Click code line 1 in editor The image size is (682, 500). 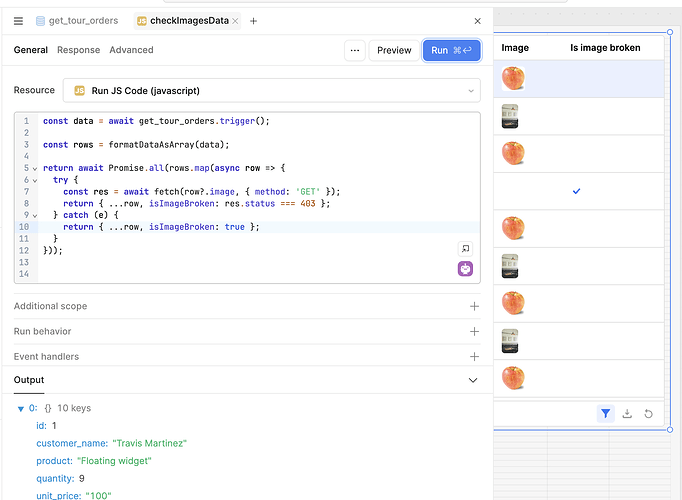(156, 121)
